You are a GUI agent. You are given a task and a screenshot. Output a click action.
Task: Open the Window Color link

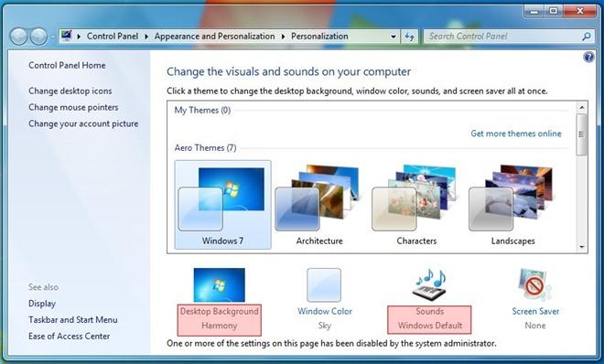click(325, 311)
